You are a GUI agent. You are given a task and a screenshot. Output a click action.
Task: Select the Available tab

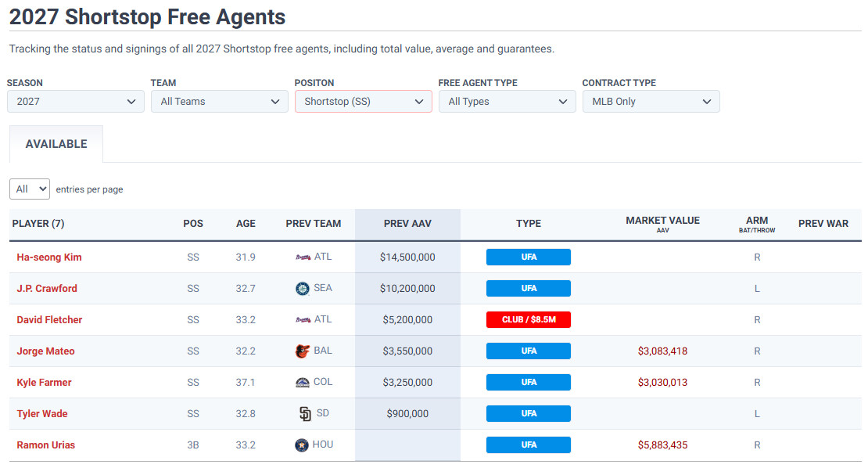pyautogui.click(x=56, y=145)
